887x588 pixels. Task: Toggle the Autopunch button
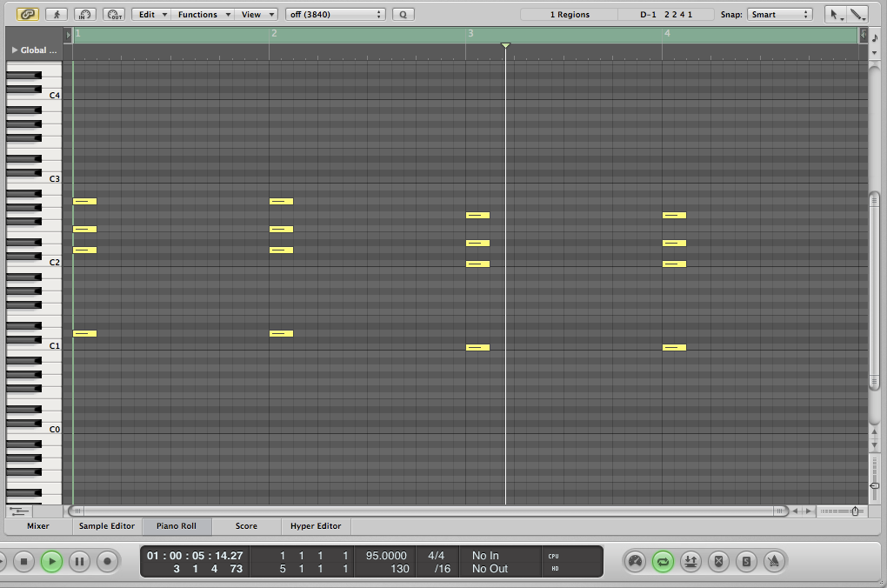click(x=690, y=561)
